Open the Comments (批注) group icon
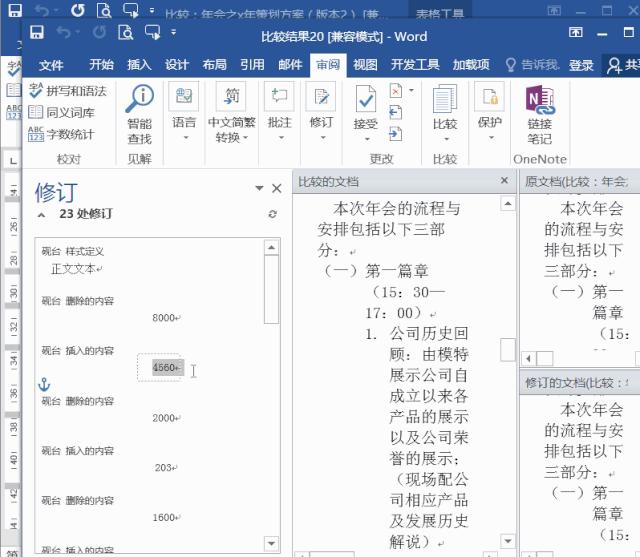Screen dimensions: 640x557 pyautogui.click(x=279, y=96)
